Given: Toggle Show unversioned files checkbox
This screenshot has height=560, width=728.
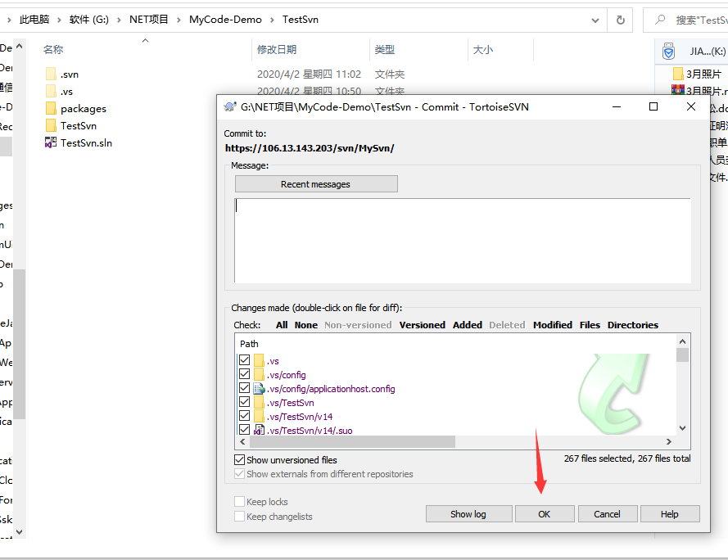Looking at the screenshot, I should point(240,459).
